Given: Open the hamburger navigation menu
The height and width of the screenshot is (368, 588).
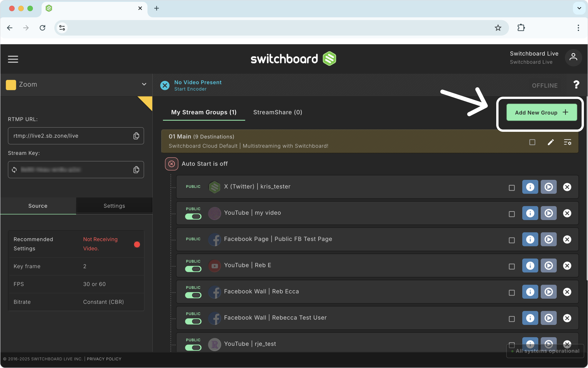Looking at the screenshot, I should 13,59.
